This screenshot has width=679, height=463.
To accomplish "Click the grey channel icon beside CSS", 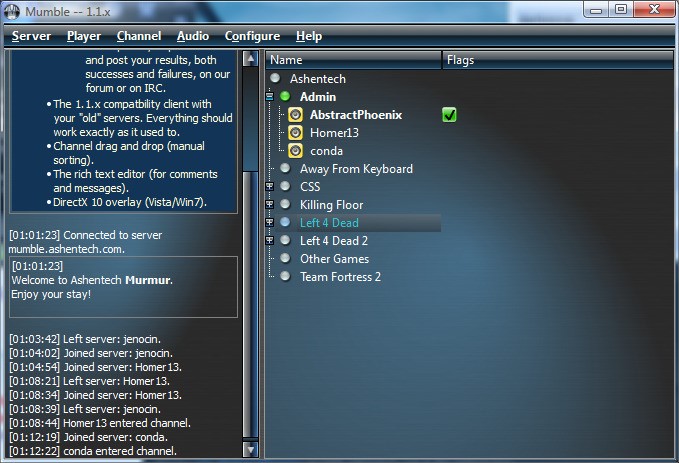I will click(285, 186).
